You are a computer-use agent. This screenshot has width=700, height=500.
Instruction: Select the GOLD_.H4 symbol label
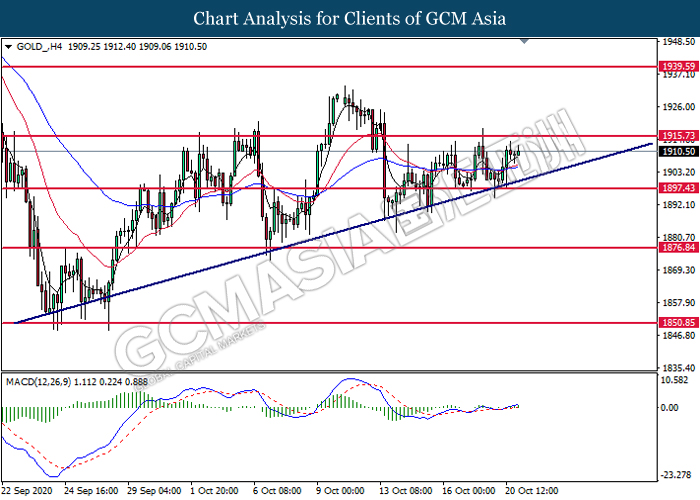point(38,47)
